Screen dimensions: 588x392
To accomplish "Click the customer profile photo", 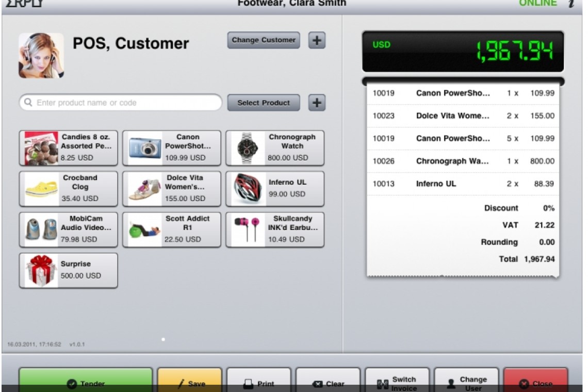I will (41, 56).
